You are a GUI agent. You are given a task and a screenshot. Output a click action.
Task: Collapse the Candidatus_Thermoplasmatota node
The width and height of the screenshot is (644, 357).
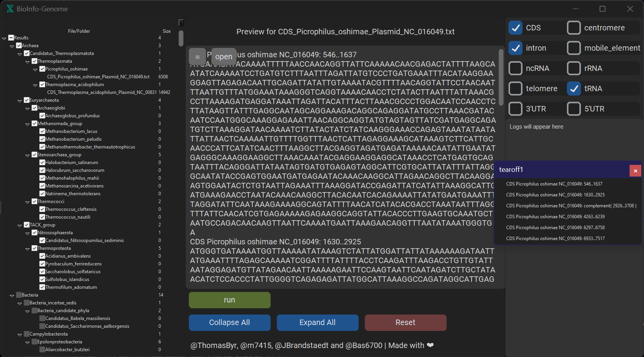(20, 54)
